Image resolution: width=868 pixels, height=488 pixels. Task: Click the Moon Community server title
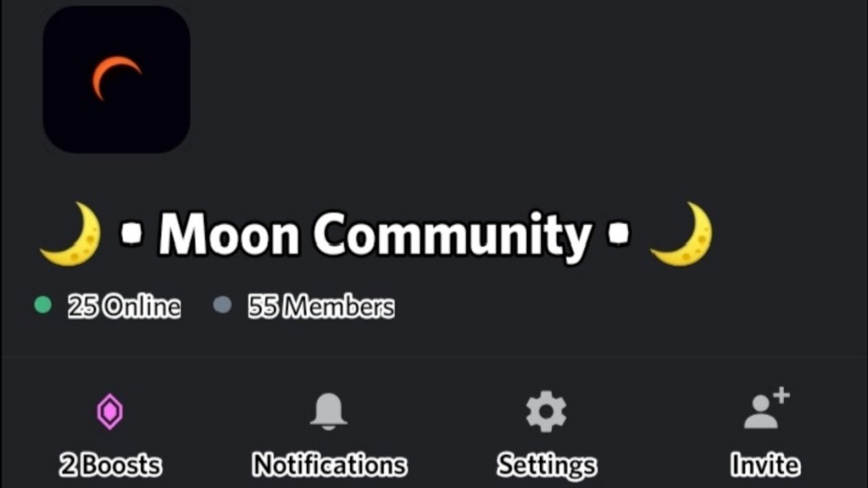coord(375,235)
